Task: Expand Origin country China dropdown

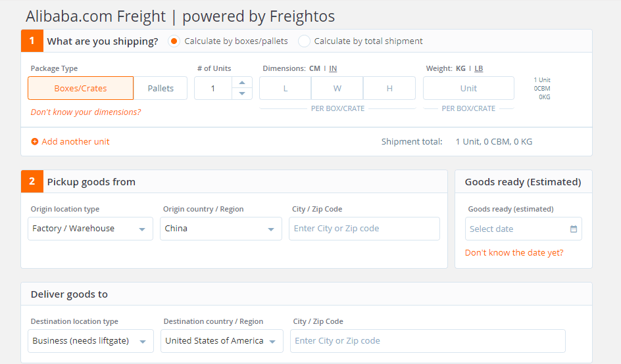Action: tap(220, 229)
